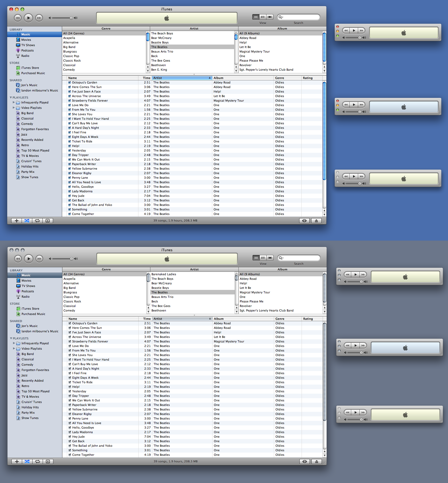Sort by Rating column in top iTunes window

click(312, 78)
